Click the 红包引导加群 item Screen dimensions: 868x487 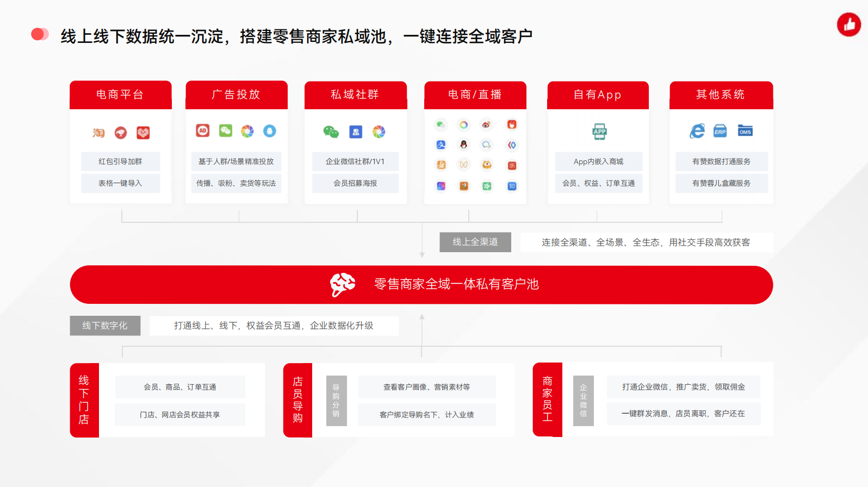[120, 161]
